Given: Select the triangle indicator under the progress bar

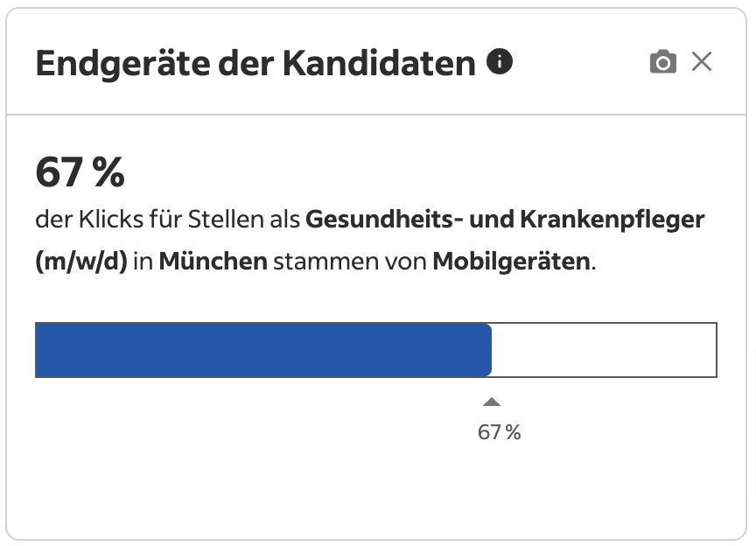Looking at the screenshot, I should pos(493,402).
